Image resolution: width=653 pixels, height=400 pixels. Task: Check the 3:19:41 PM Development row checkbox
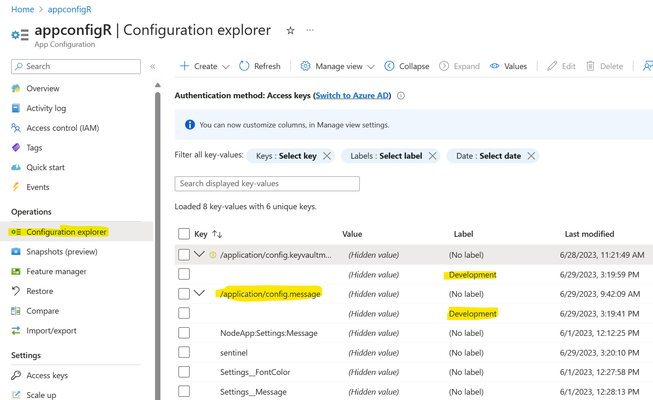click(x=184, y=313)
